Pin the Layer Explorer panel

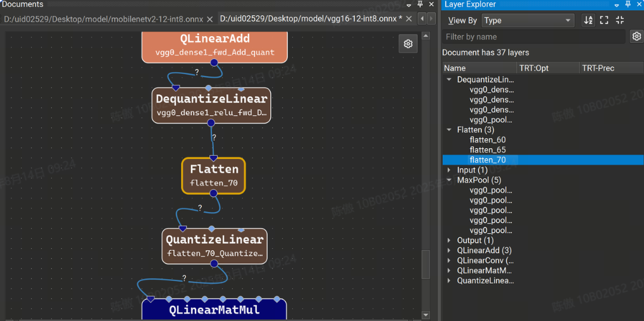pos(628,4)
